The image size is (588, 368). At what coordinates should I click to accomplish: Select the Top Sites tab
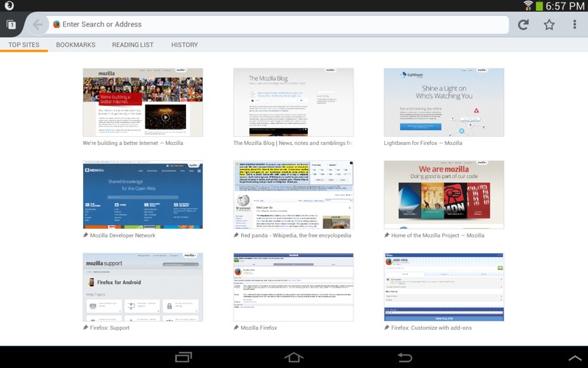(24, 45)
